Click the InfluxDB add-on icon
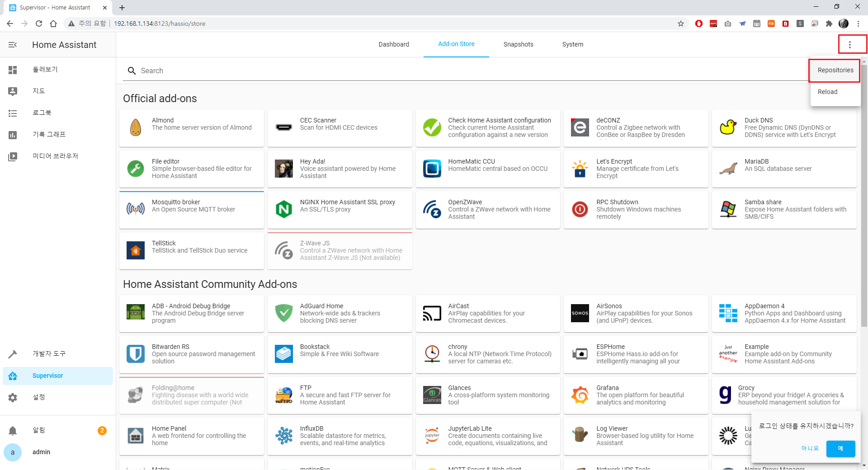 point(284,436)
